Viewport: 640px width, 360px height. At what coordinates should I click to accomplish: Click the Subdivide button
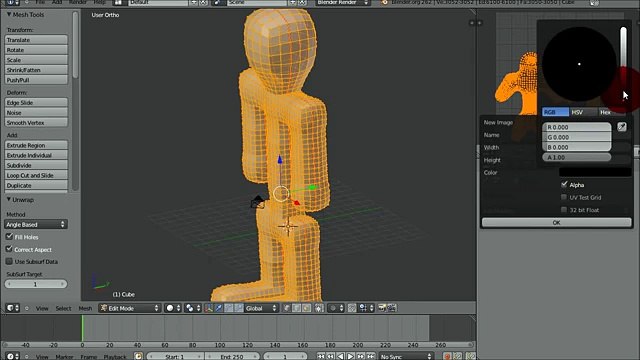pos(36,165)
